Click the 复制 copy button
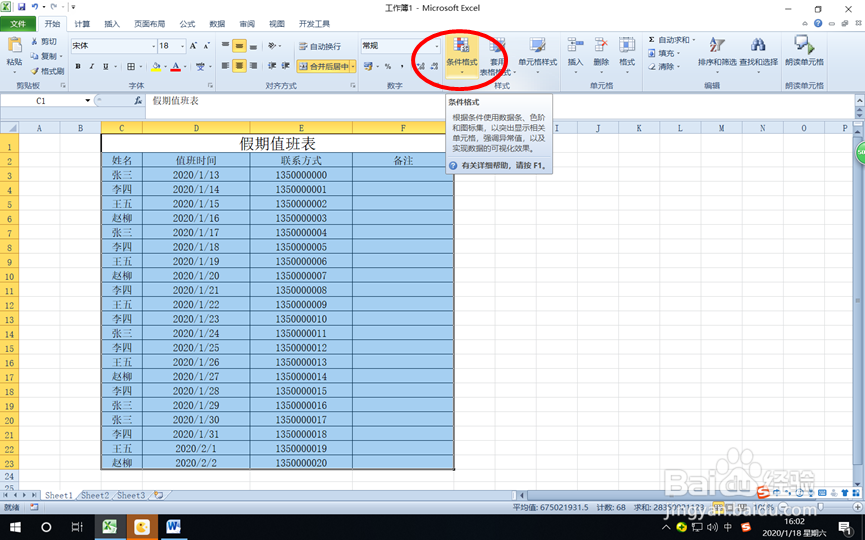 point(45,56)
